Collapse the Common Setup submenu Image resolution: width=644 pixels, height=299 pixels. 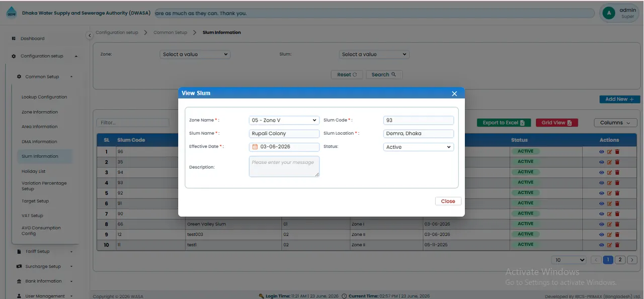45,77
